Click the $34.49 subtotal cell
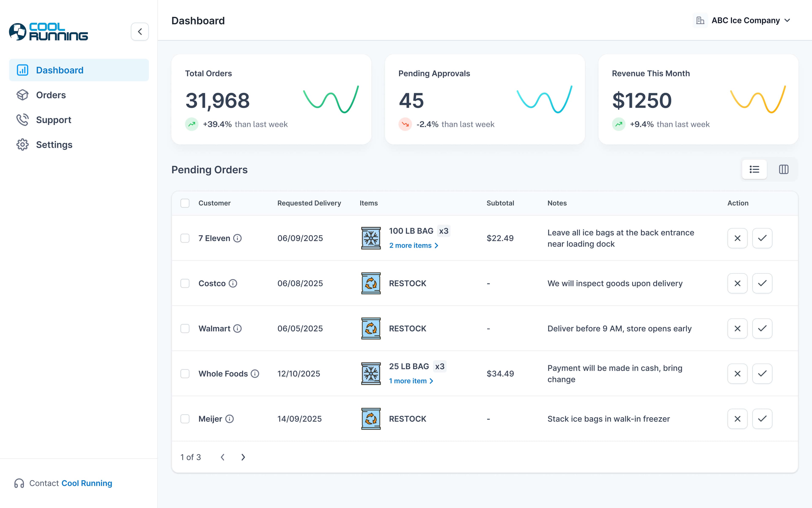The image size is (812, 508). pyautogui.click(x=500, y=374)
